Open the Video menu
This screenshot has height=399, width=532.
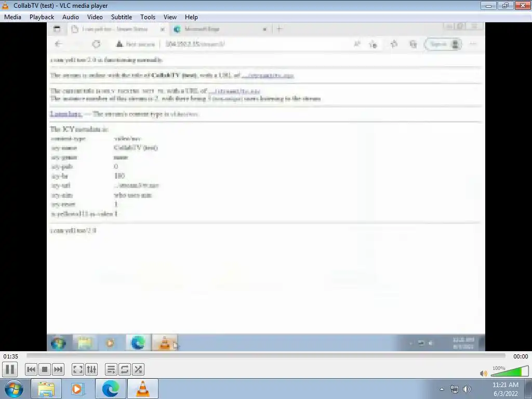coord(95,17)
